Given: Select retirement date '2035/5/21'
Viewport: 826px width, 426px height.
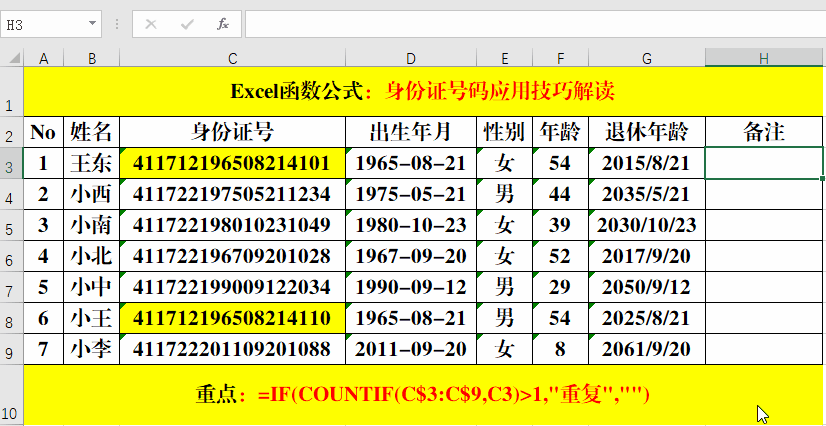Looking at the screenshot, I should (x=647, y=194).
